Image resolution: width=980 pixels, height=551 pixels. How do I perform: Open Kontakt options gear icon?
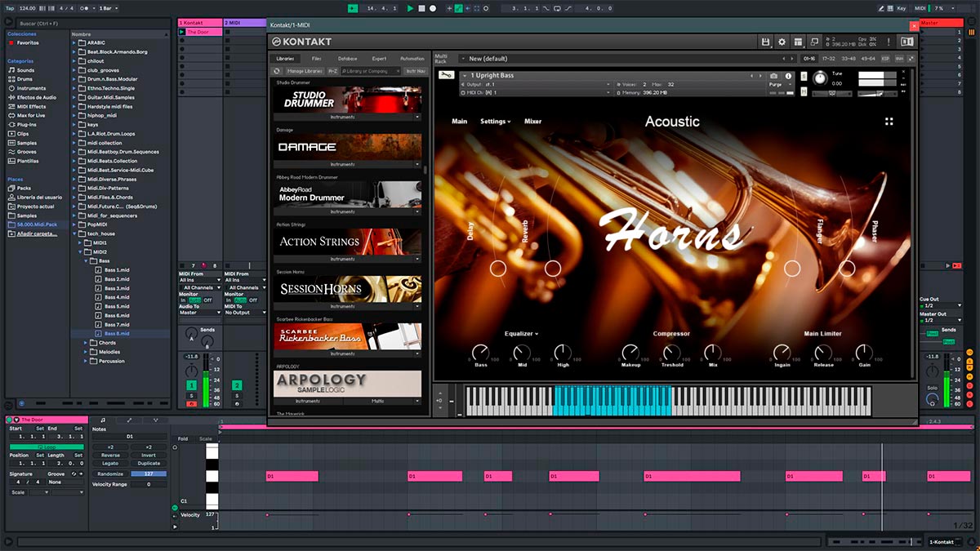[782, 42]
